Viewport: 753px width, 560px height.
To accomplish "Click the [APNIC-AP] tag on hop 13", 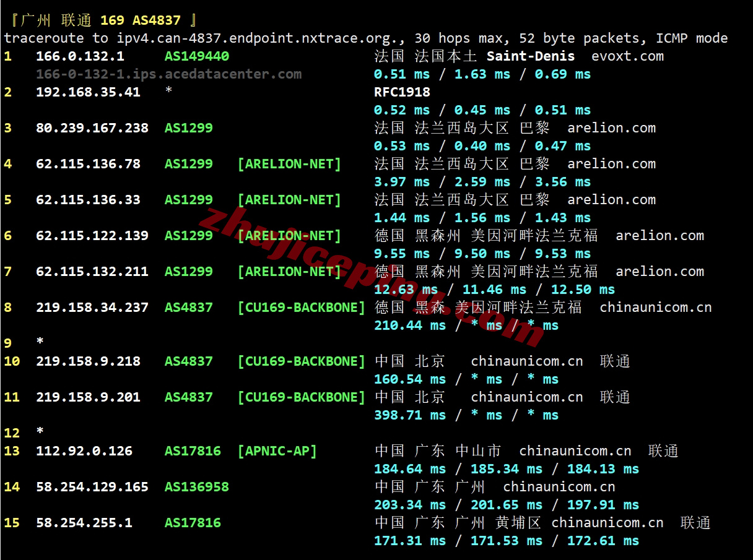I will [x=277, y=451].
